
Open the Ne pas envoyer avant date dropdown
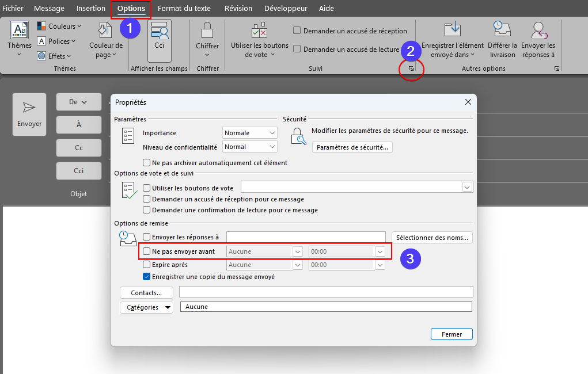(298, 251)
